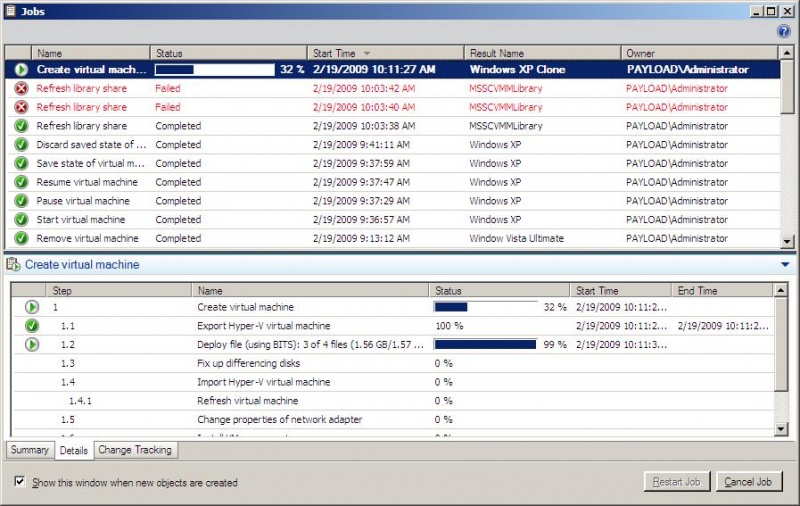Click the Jobs window title bar icon
This screenshot has height=506, width=800.
click(10, 11)
